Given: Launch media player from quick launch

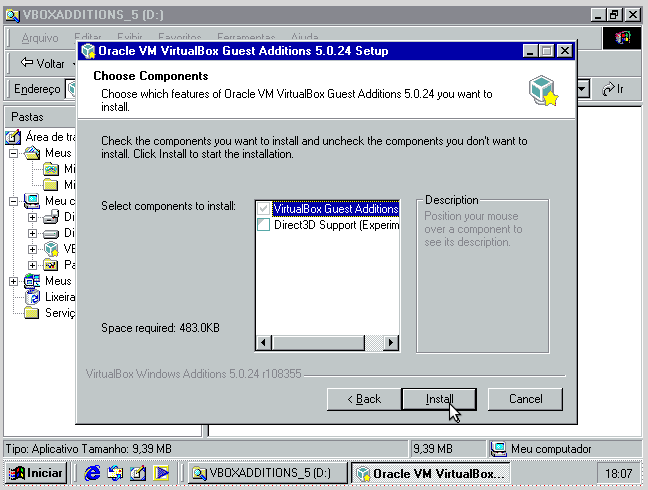Looking at the screenshot, I should click(x=161, y=473).
